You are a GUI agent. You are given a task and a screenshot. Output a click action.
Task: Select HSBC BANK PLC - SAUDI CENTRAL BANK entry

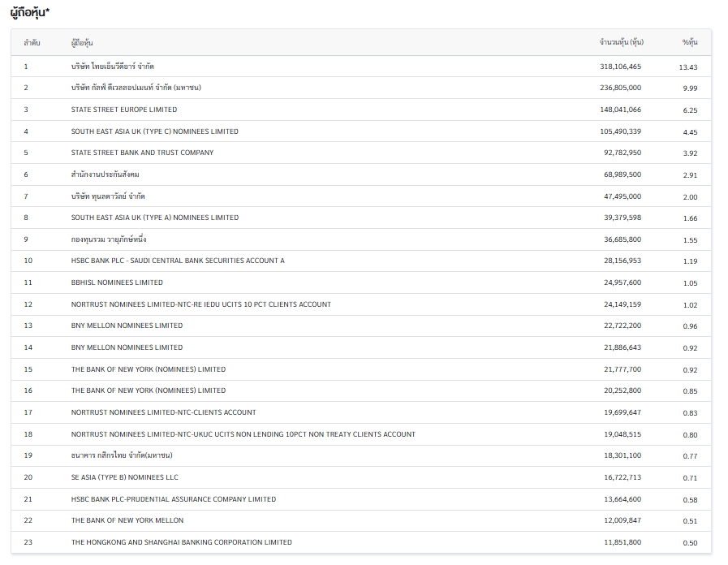(x=178, y=261)
